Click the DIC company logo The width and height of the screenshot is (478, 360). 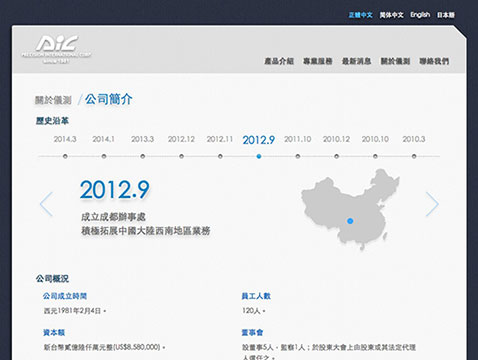click(x=56, y=49)
